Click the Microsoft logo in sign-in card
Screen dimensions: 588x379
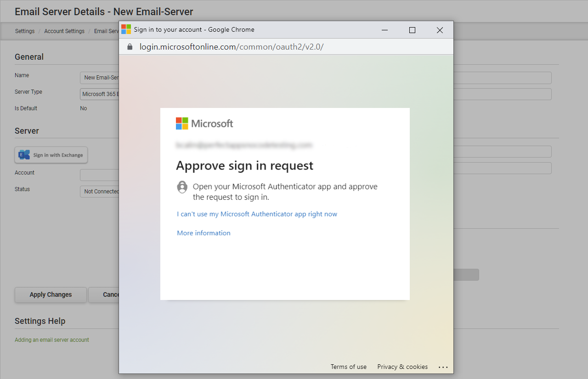(x=204, y=124)
